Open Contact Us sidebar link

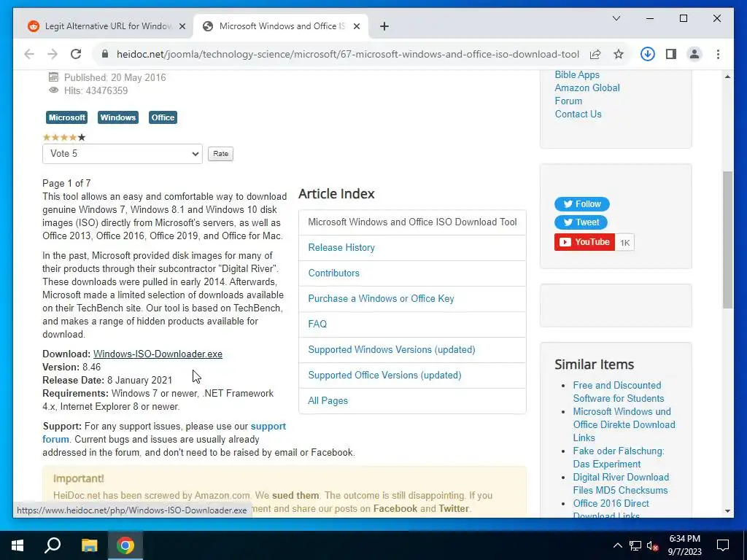click(x=578, y=114)
